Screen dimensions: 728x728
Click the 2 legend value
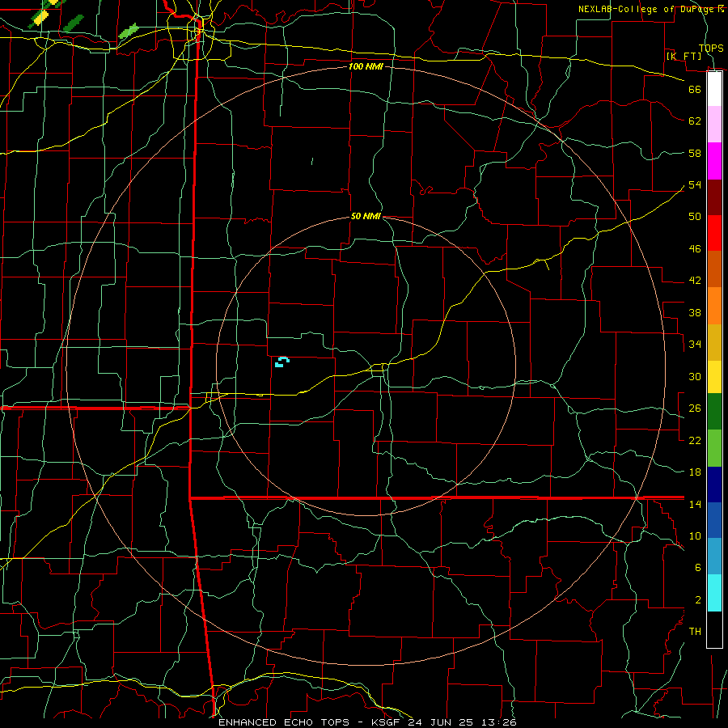pyautogui.click(x=698, y=600)
